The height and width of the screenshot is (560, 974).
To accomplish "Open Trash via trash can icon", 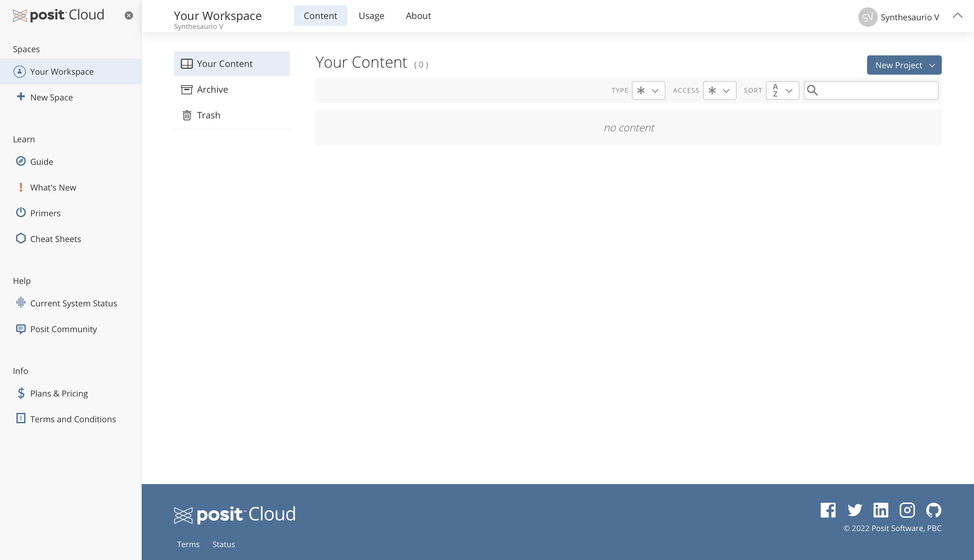I will click(x=186, y=116).
